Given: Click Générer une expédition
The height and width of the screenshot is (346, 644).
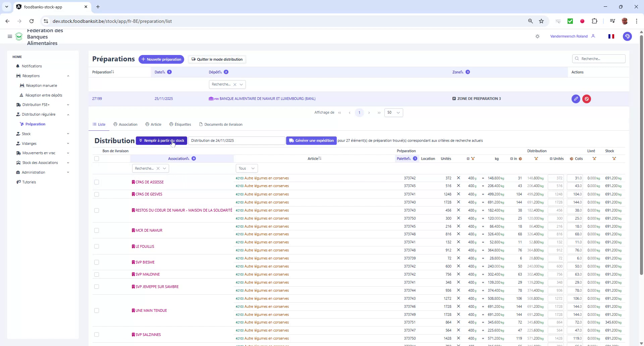Looking at the screenshot, I should click(311, 140).
